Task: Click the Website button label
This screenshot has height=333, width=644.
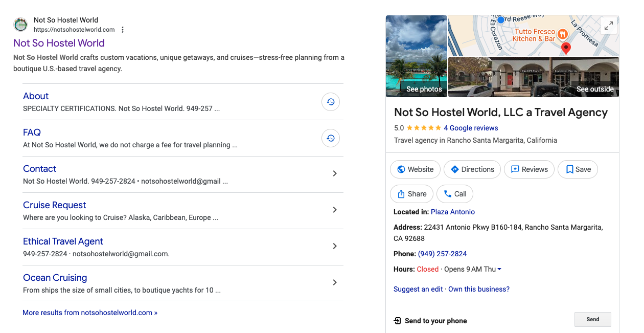Action: tap(421, 169)
